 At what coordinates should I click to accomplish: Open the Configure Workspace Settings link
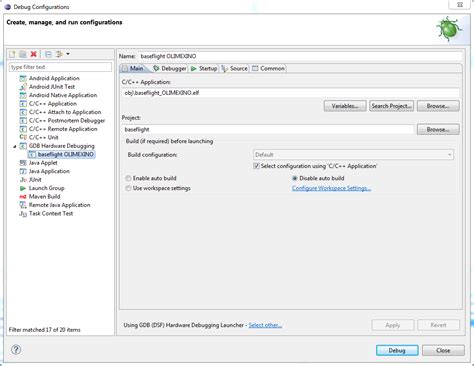click(331, 188)
